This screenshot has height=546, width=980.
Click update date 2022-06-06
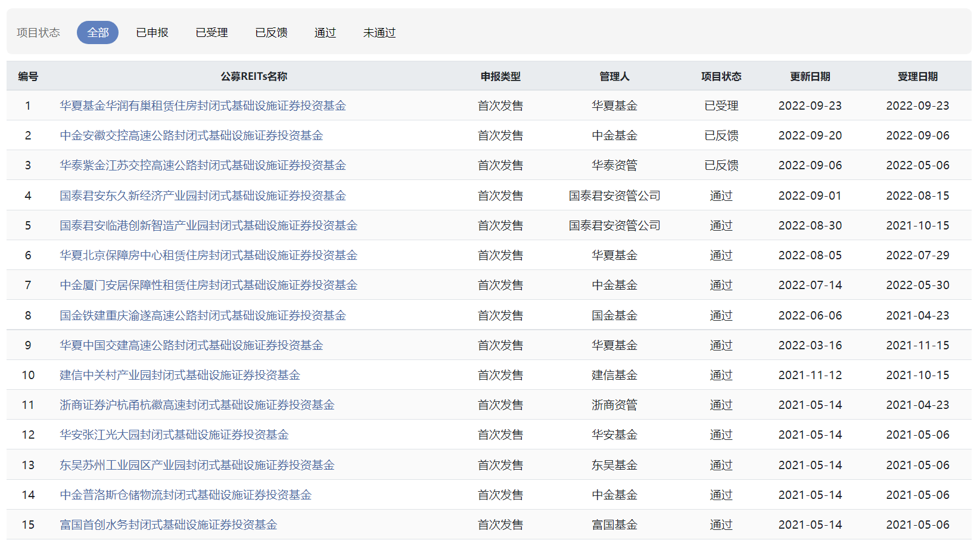[810, 315]
